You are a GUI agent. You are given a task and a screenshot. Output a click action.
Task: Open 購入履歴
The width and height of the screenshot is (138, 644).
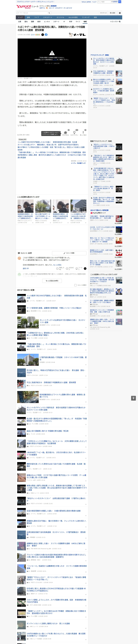tap(112, 13)
